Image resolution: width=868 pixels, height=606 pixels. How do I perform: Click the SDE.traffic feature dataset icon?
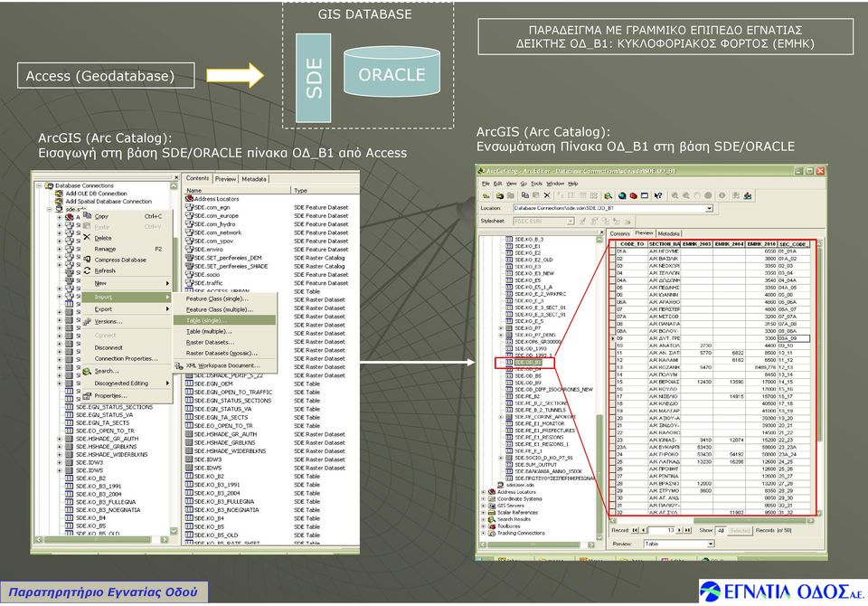coord(189,282)
